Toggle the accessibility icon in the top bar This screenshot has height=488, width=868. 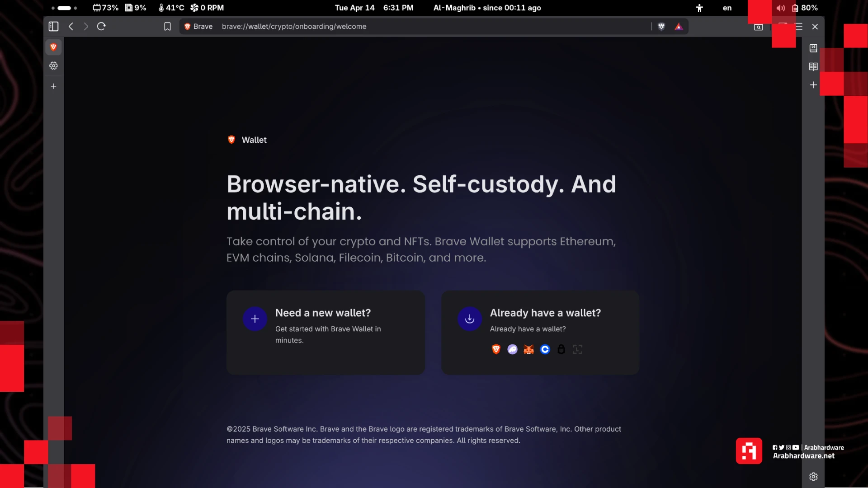pos(699,8)
